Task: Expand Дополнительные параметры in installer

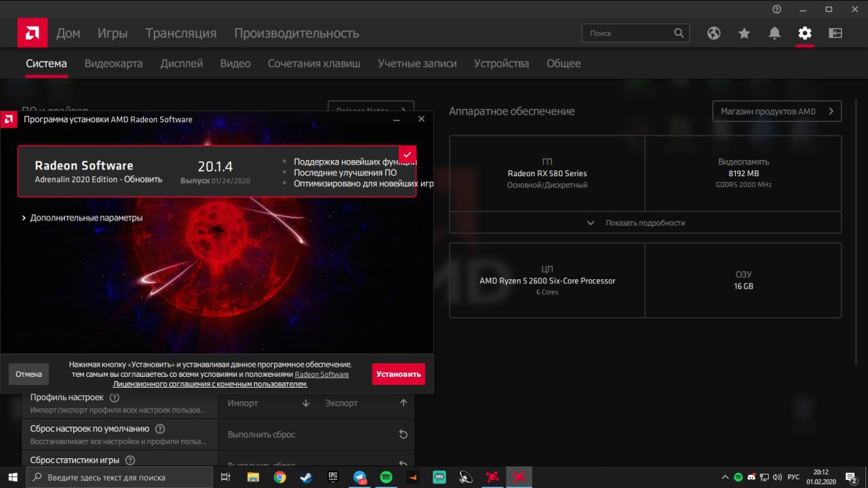Action: pos(82,218)
